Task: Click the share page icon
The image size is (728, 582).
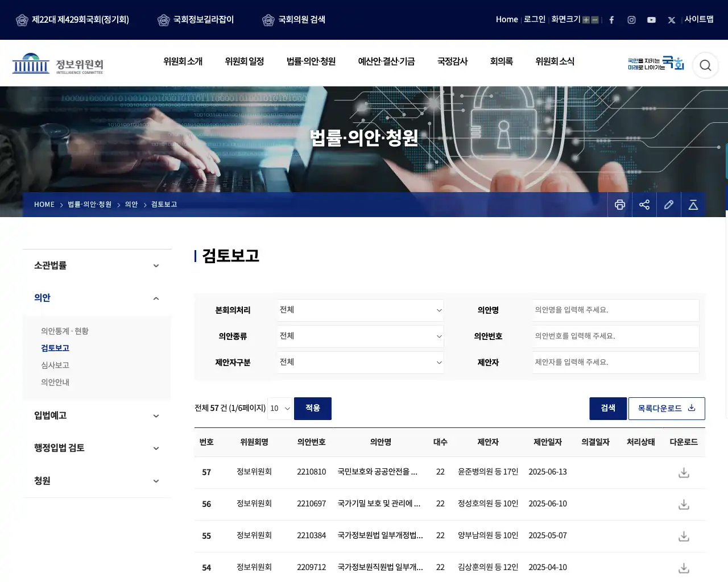Action: pos(644,205)
